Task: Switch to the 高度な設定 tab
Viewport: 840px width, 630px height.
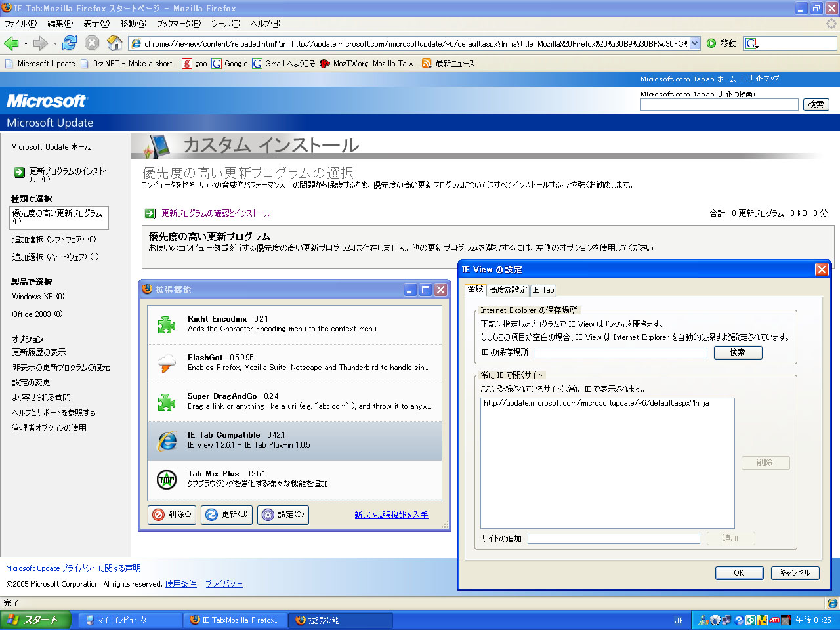Action: pyautogui.click(x=507, y=290)
